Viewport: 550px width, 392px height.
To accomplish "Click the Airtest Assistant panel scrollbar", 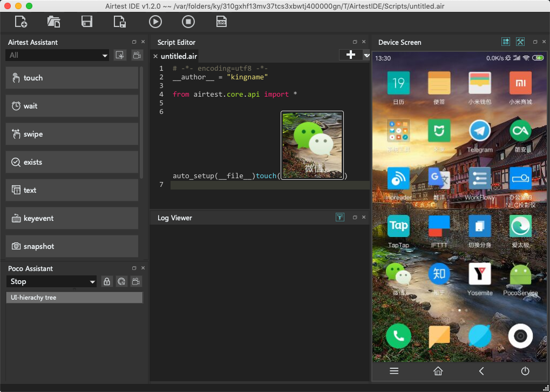I will 141,121.
